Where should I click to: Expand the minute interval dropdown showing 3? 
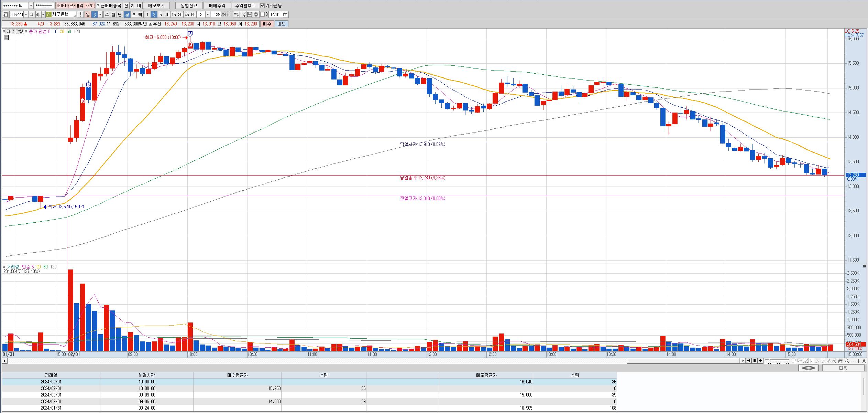208,14
